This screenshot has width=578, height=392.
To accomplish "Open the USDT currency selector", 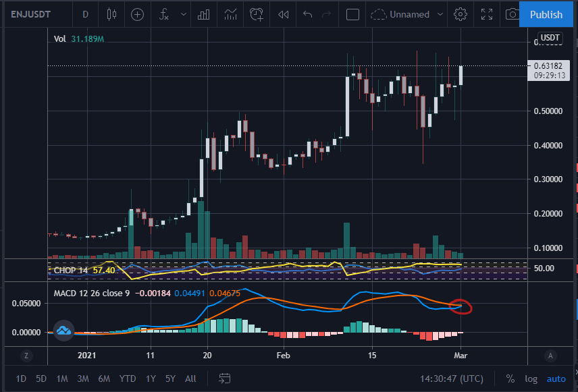I will 550,38.
